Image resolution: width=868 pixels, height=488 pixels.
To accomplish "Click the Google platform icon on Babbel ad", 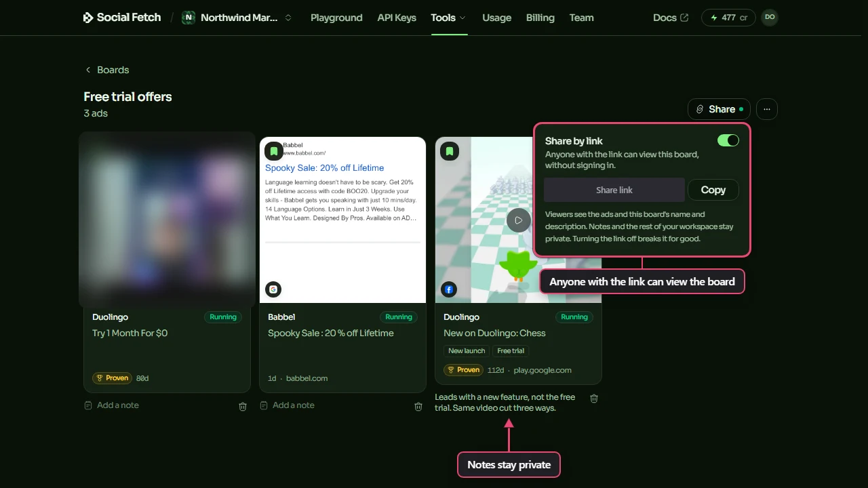I will pyautogui.click(x=273, y=289).
